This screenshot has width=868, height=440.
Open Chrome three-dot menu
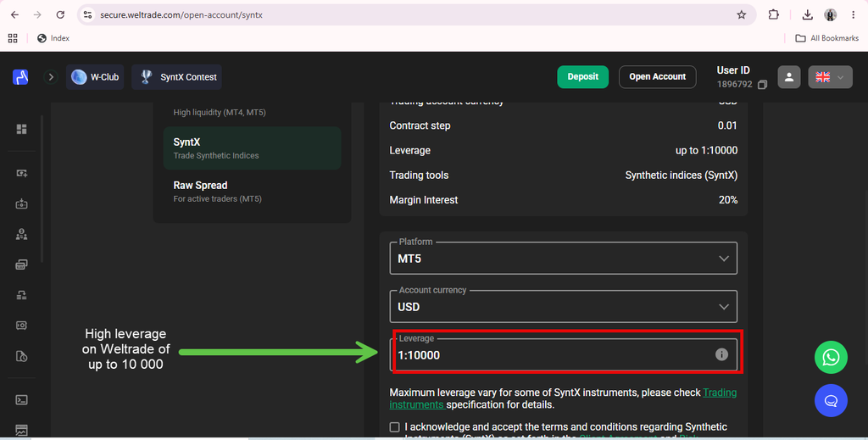[x=853, y=15]
